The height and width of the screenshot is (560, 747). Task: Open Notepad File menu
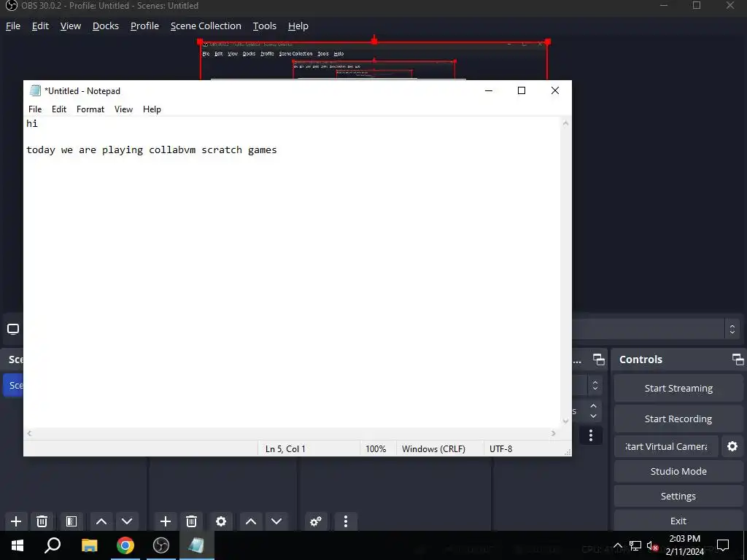[x=35, y=109]
